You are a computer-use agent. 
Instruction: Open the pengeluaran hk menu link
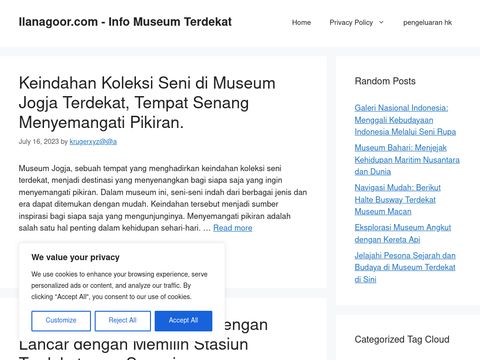click(427, 23)
